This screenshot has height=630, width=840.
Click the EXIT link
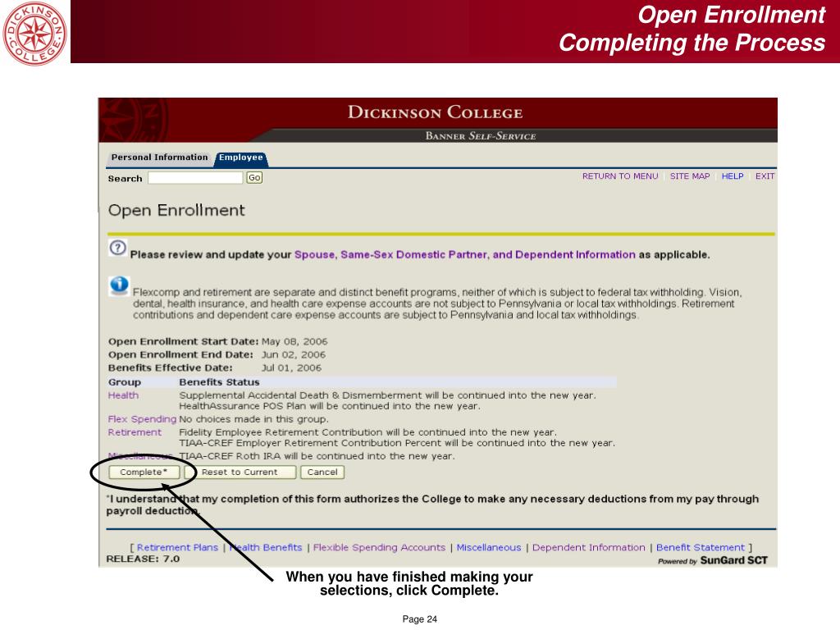point(765,176)
